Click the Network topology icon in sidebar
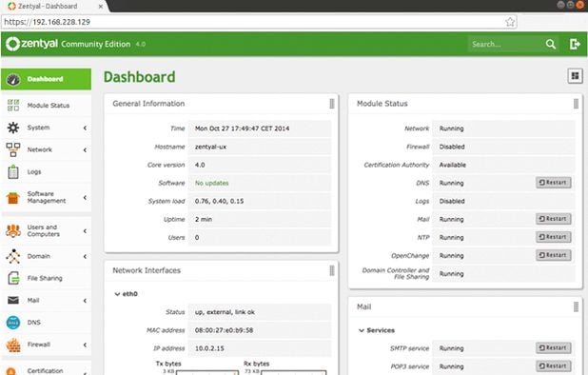Screen dimensions: 588x375 coord(13,149)
